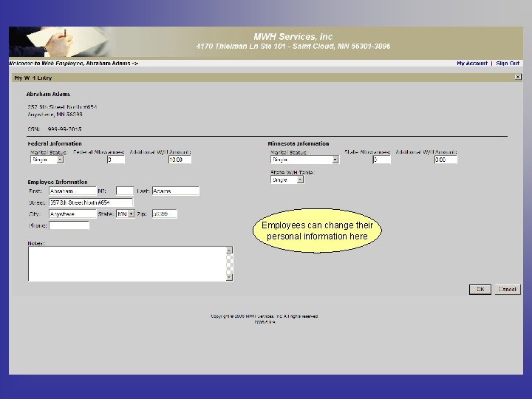This screenshot has height=399, width=532.
Task: Click the Welcome to Web Employee text
Action: [x=73, y=63]
